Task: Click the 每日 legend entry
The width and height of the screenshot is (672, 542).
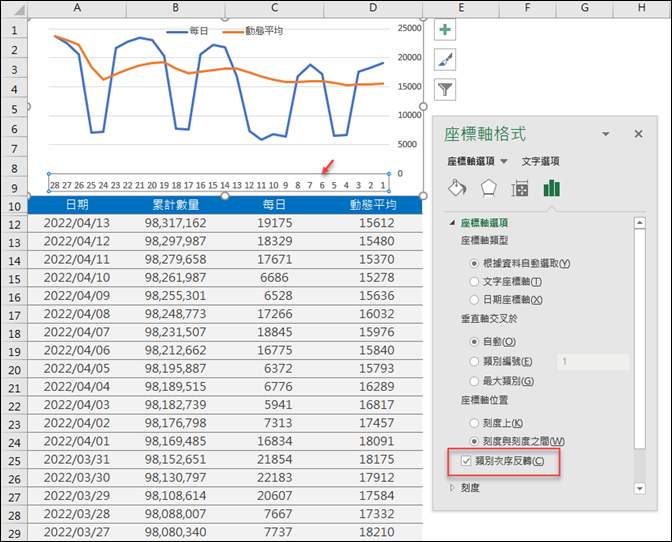Action: 187,31
